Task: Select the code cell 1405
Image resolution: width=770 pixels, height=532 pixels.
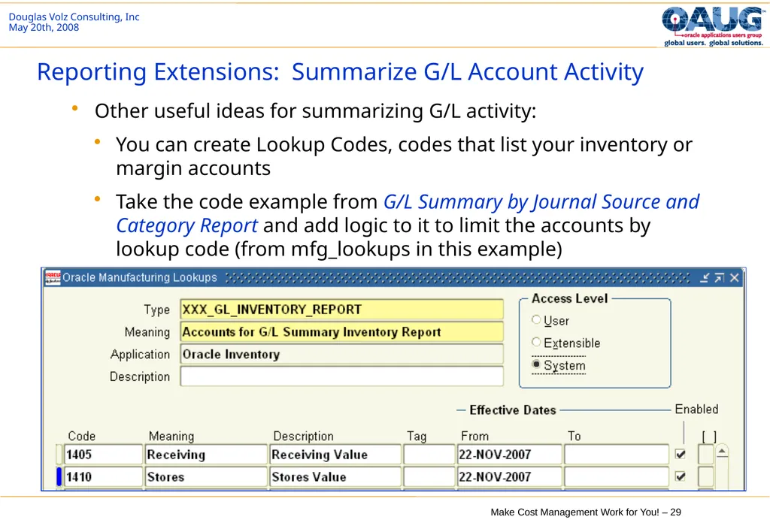Action: pos(104,455)
